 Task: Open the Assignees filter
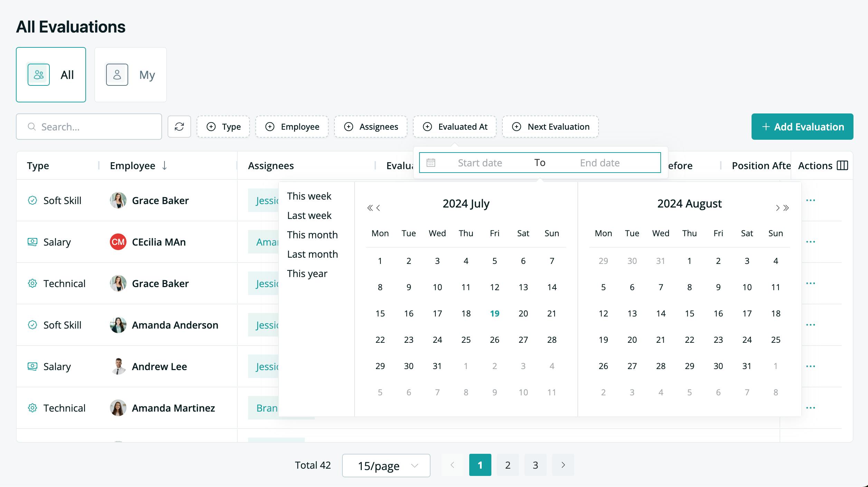371,127
